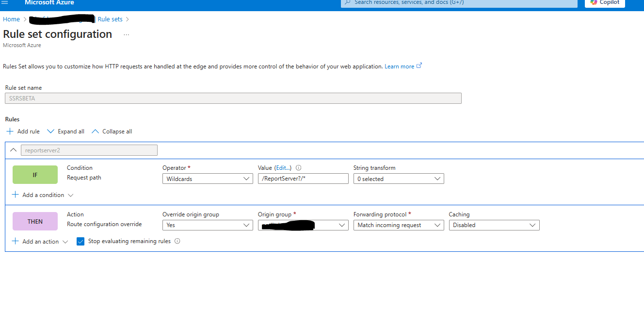Screen dimensions: 644x328
Task: Click Add rule
Action: (23, 131)
